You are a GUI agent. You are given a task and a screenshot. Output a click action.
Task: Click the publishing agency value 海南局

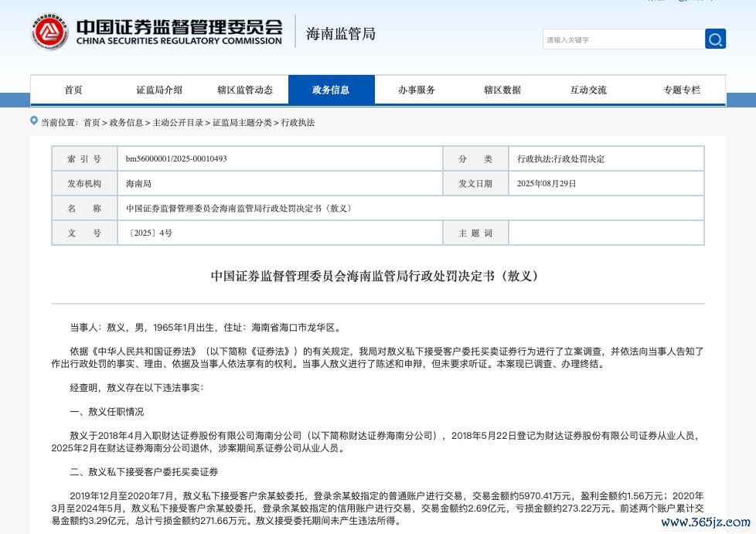coord(138,184)
